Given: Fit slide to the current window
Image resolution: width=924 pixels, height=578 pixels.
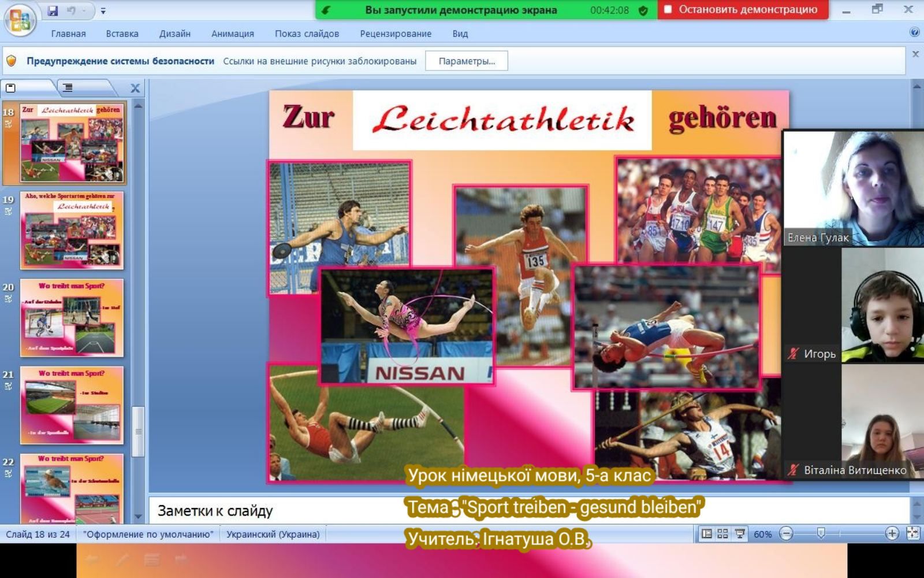Looking at the screenshot, I should [912, 533].
